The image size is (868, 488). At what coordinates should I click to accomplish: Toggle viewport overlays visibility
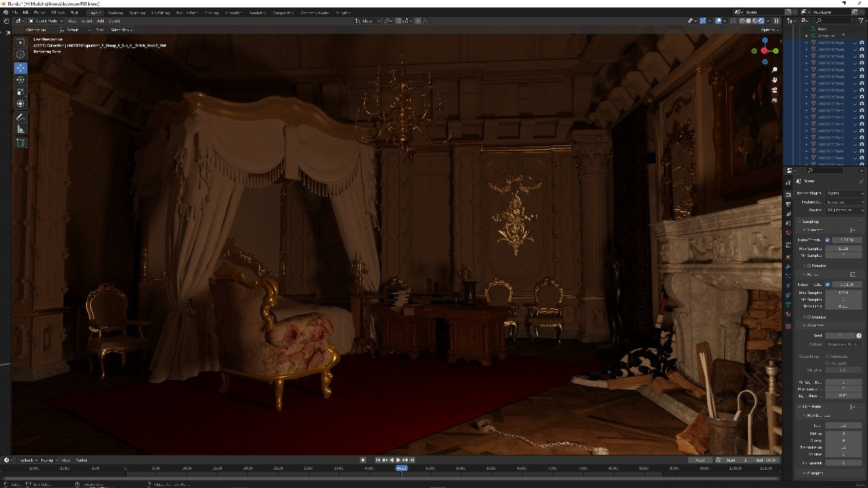tap(719, 21)
